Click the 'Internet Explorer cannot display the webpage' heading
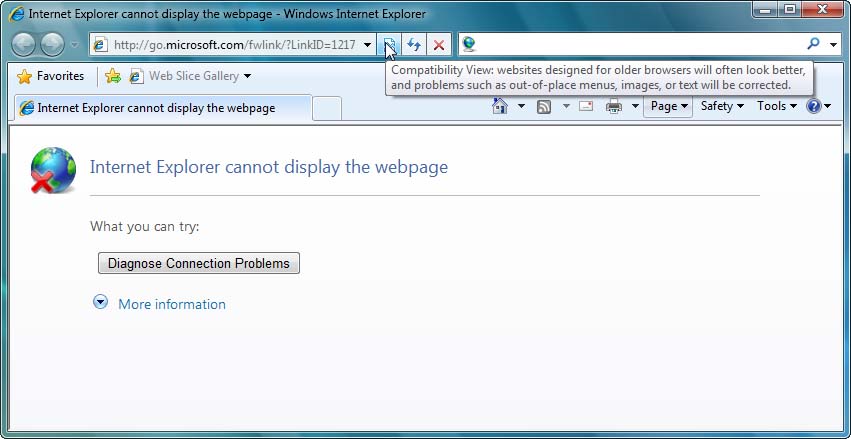The image size is (851, 439). [x=269, y=167]
